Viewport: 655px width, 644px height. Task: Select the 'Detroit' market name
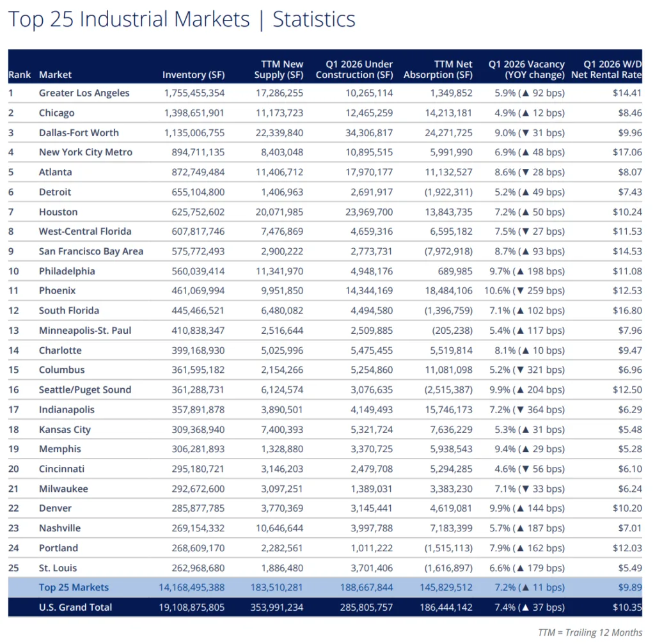tap(55, 192)
